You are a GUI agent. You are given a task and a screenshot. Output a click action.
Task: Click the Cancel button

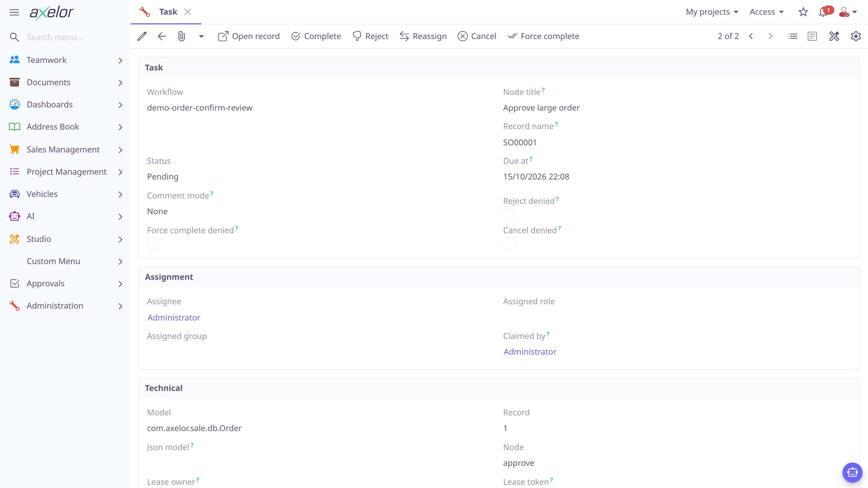477,36
